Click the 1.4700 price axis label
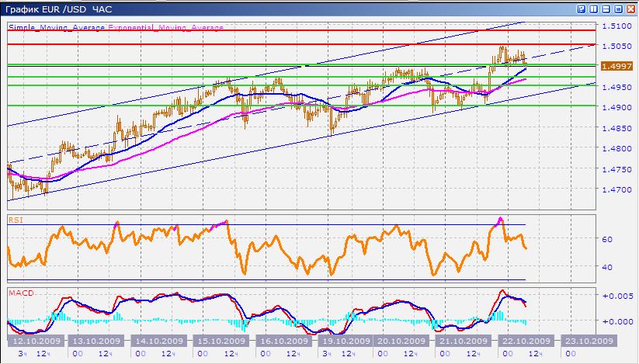Viewport: 639px width, 364px height. pyautogui.click(x=616, y=189)
